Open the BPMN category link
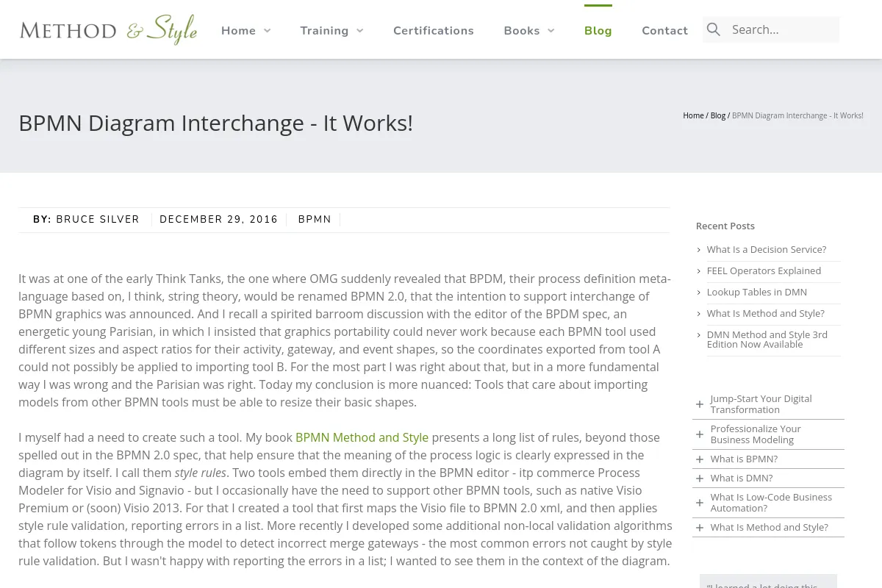 (x=315, y=219)
